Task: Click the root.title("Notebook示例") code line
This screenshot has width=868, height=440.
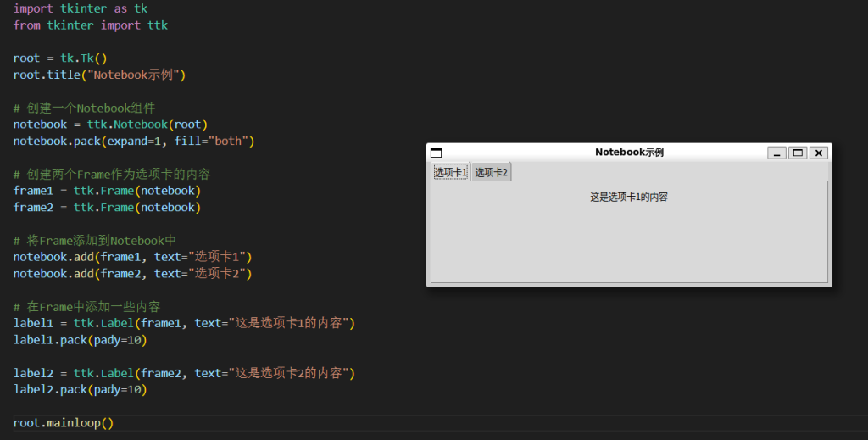Action: [x=98, y=75]
